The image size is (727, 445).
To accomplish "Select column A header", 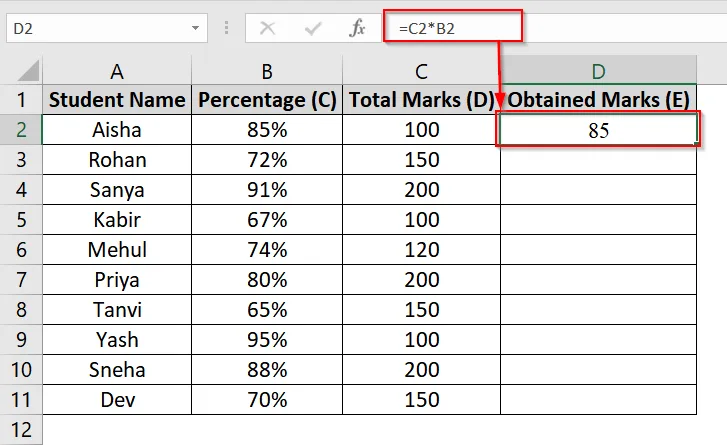I will click(x=117, y=70).
